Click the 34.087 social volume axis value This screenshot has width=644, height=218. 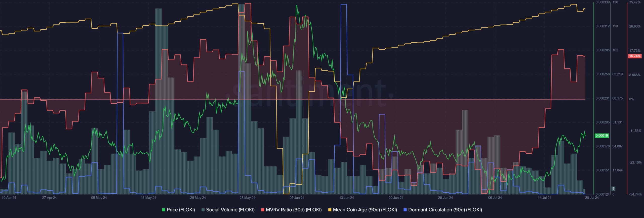(x=618, y=146)
